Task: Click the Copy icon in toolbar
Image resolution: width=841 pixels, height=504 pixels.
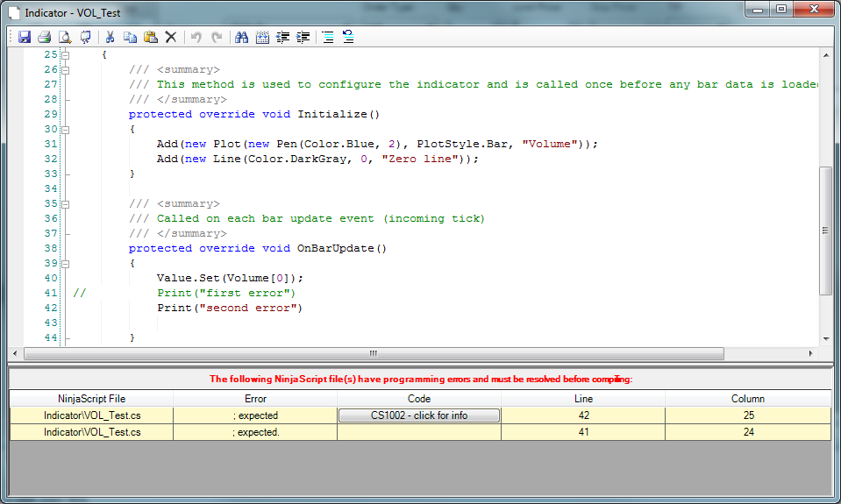Action: point(130,37)
